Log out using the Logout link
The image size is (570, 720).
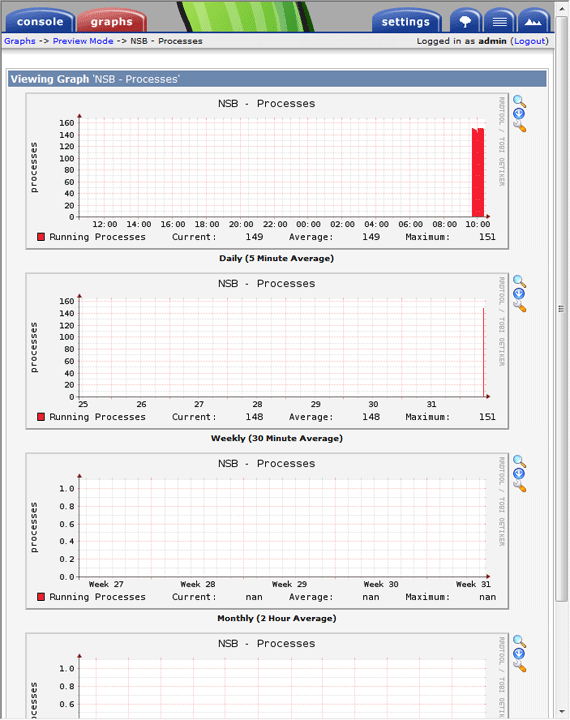click(530, 41)
